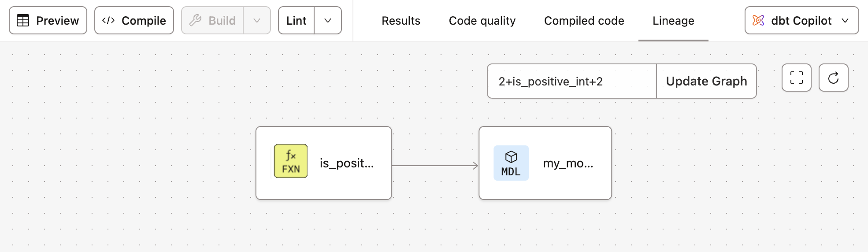View the Compiled code tab

click(584, 21)
